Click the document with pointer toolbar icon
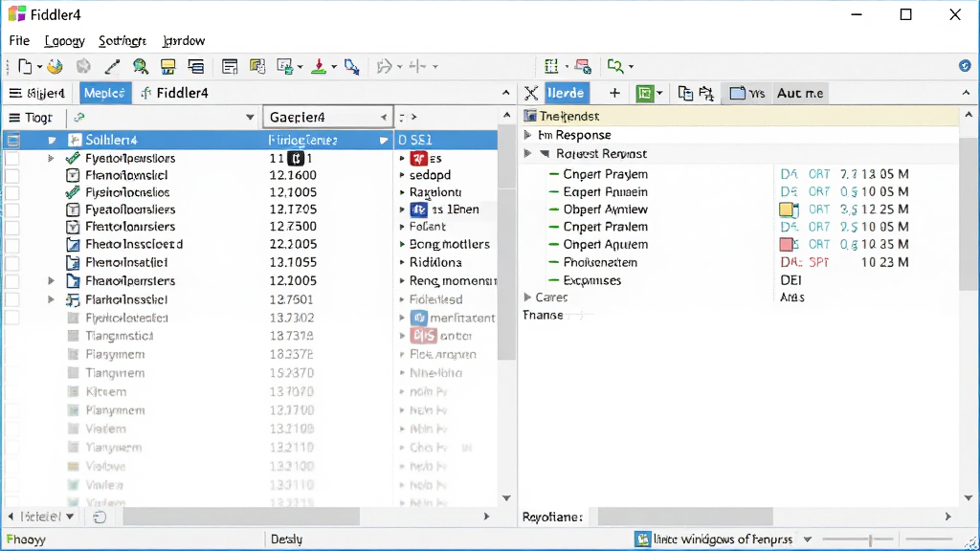The height and width of the screenshot is (551, 980). [285, 66]
